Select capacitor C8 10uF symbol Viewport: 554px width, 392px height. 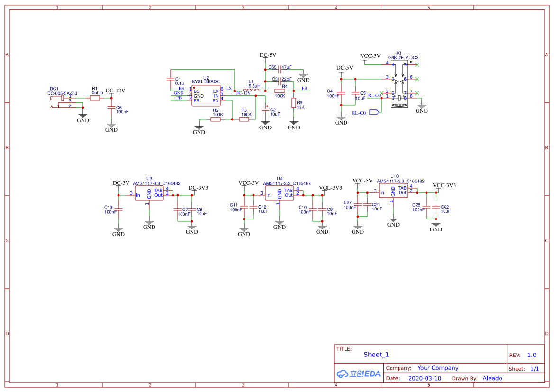(x=192, y=209)
